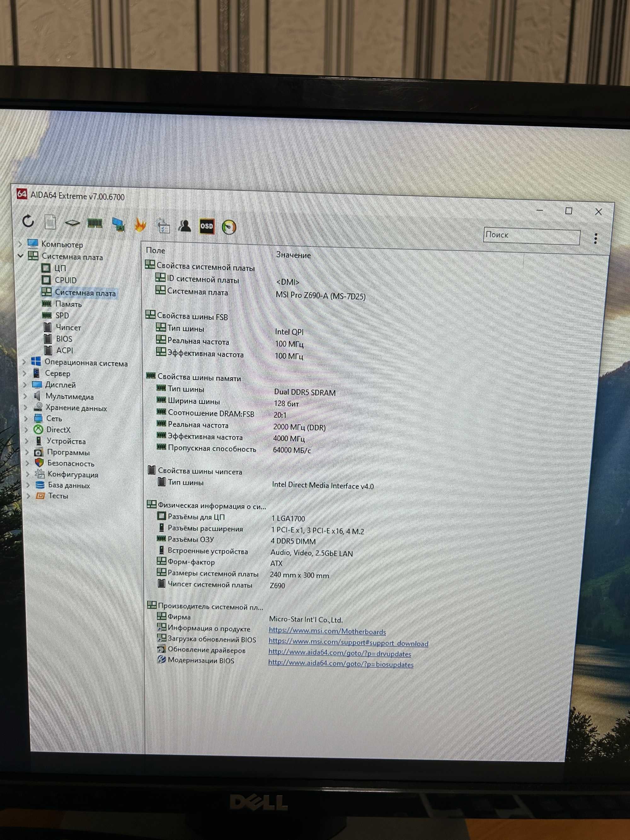Expand the Сеть tree node
Screen dimensions: 630x840
[26, 419]
